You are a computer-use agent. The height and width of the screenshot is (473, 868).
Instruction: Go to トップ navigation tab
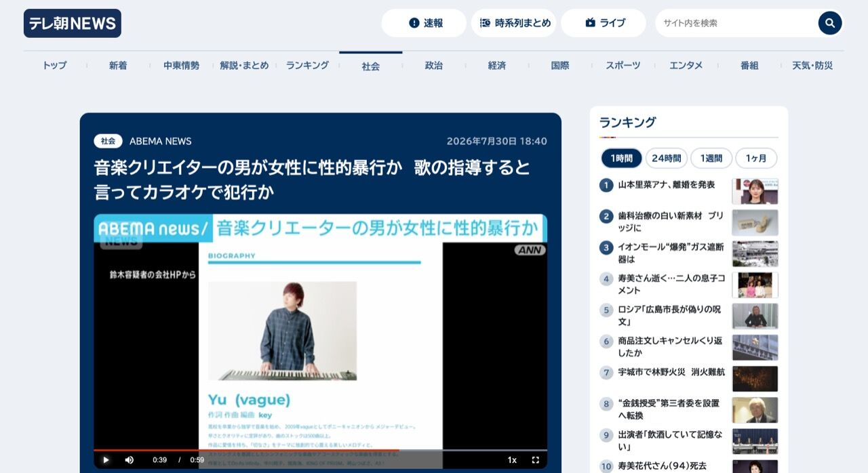[x=55, y=66]
